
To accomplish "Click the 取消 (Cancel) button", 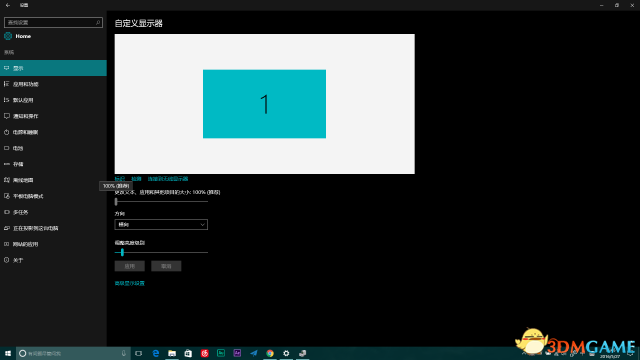I will coord(166,266).
